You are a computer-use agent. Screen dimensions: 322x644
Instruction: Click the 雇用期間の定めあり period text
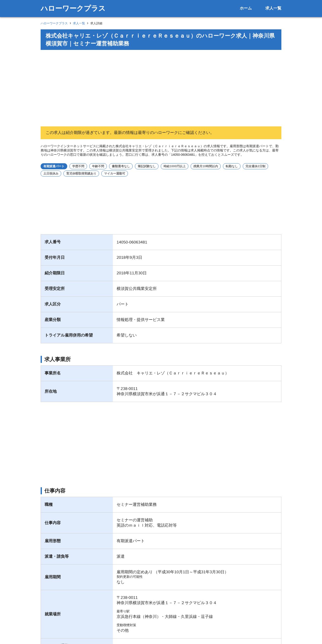point(173,572)
